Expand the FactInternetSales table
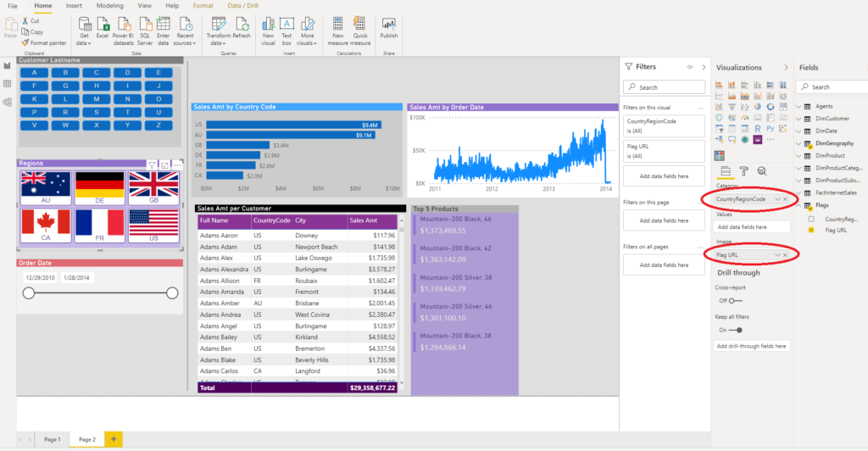The height and width of the screenshot is (451, 868). point(798,192)
